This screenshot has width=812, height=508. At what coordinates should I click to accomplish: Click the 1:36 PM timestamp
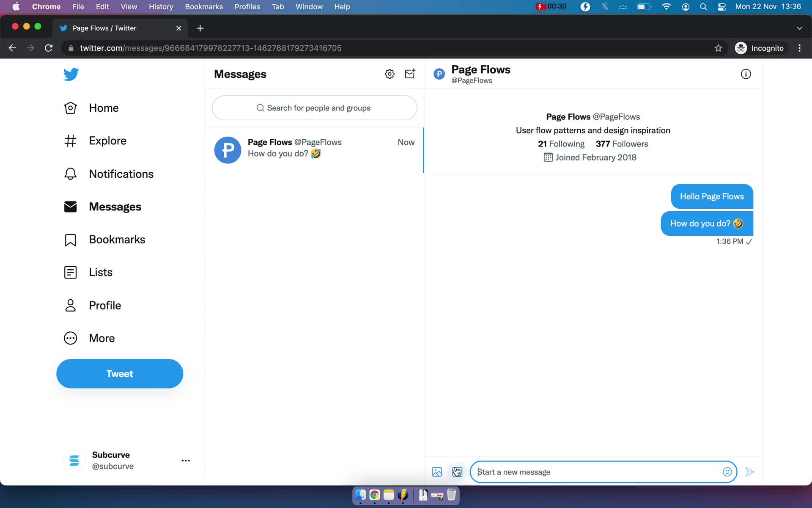point(730,241)
